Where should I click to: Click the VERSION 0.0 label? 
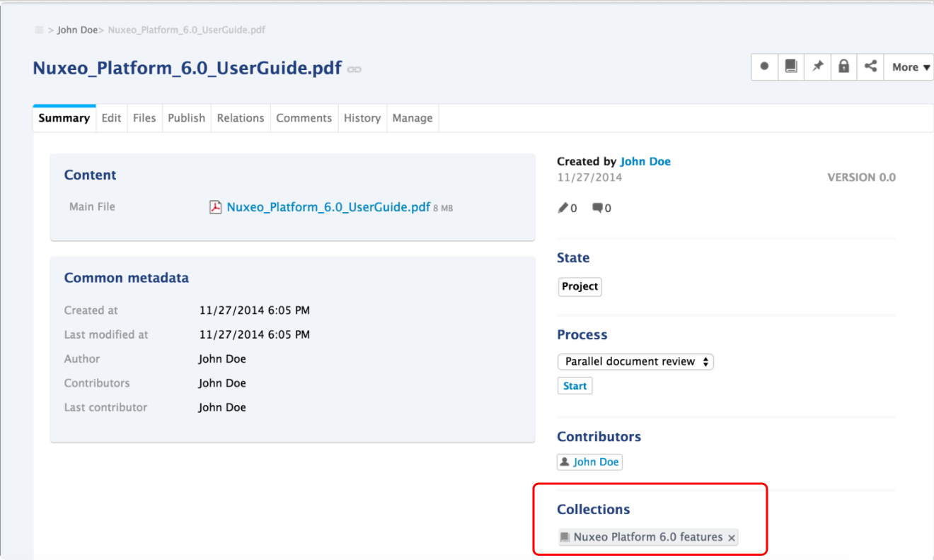click(x=861, y=177)
